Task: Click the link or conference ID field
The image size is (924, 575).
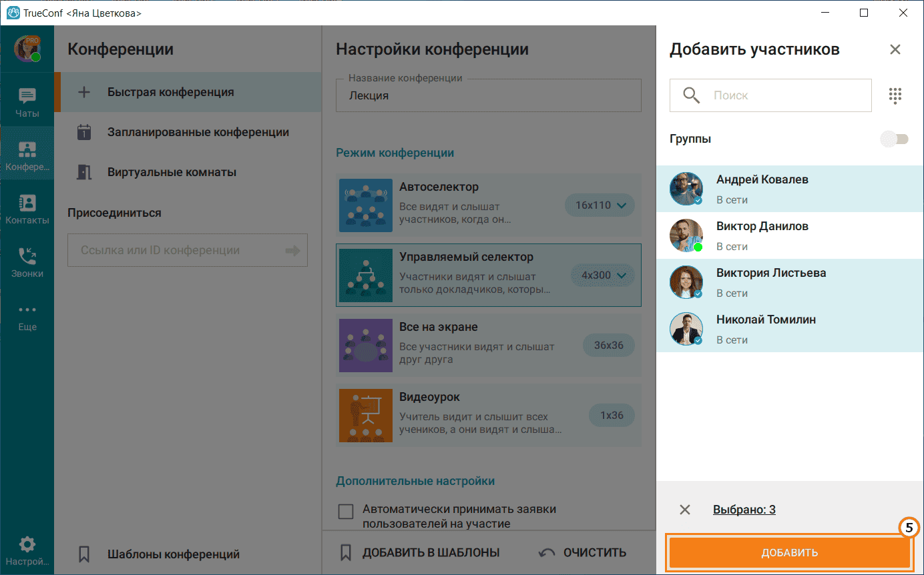Action: [x=188, y=251]
